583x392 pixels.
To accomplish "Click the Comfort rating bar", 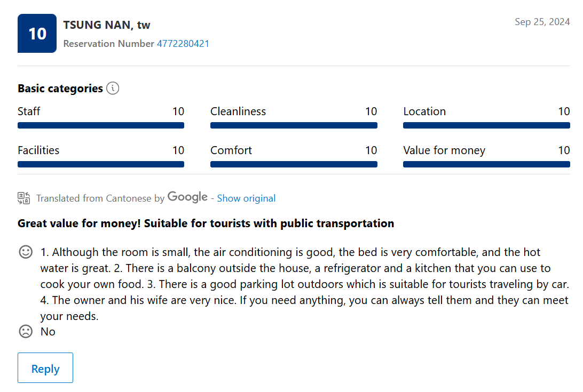I will pos(294,164).
